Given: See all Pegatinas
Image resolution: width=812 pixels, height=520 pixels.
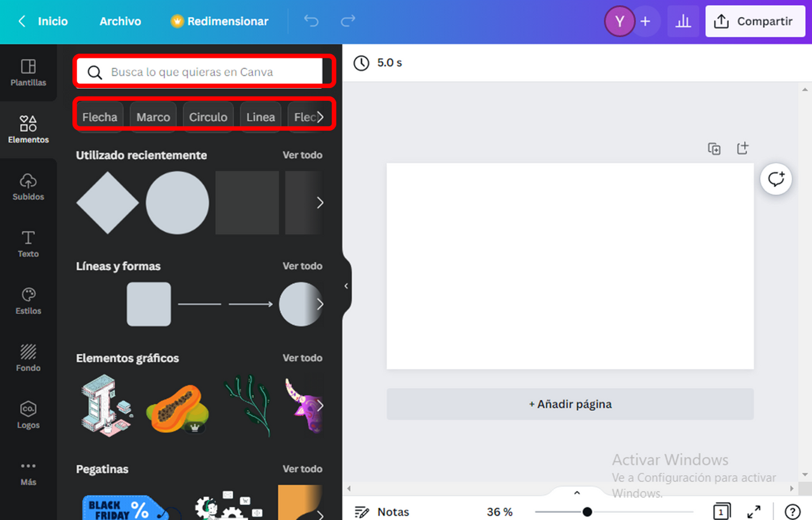Looking at the screenshot, I should click(x=303, y=469).
